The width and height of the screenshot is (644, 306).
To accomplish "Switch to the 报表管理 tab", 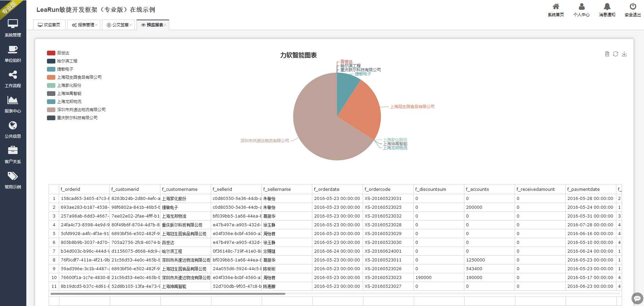I will [x=83, y=25].
